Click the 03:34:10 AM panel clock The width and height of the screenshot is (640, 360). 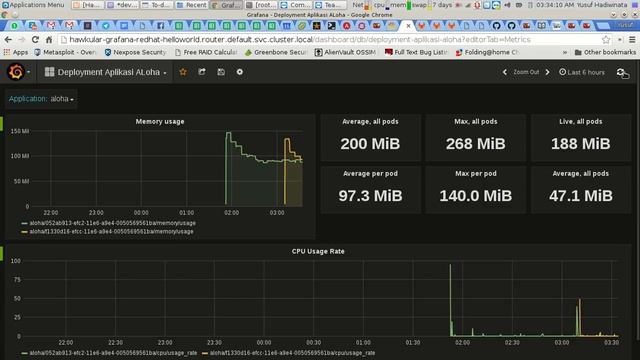[x=555, y=5]
